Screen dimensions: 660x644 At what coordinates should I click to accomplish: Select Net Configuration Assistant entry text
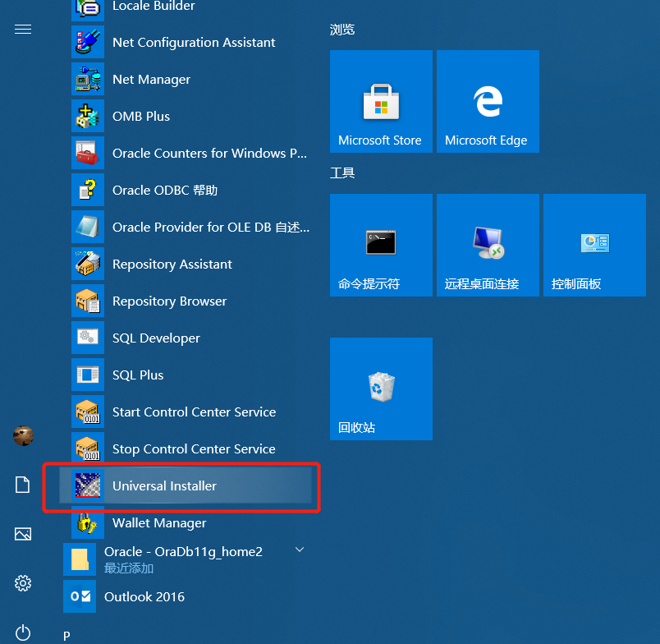(x=194, y=43)
